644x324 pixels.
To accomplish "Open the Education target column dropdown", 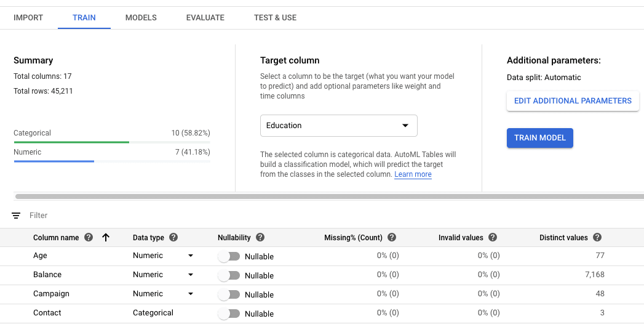I will coord(338,126).
